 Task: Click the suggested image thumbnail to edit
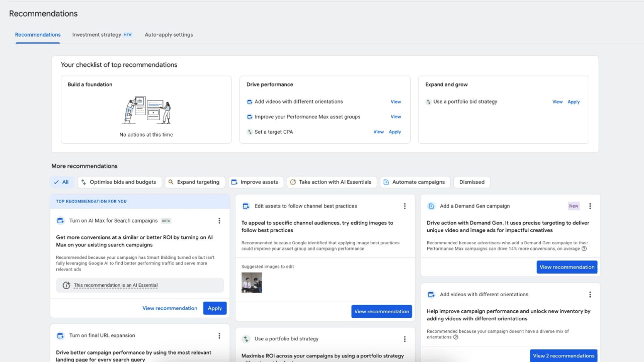[252, 283]
